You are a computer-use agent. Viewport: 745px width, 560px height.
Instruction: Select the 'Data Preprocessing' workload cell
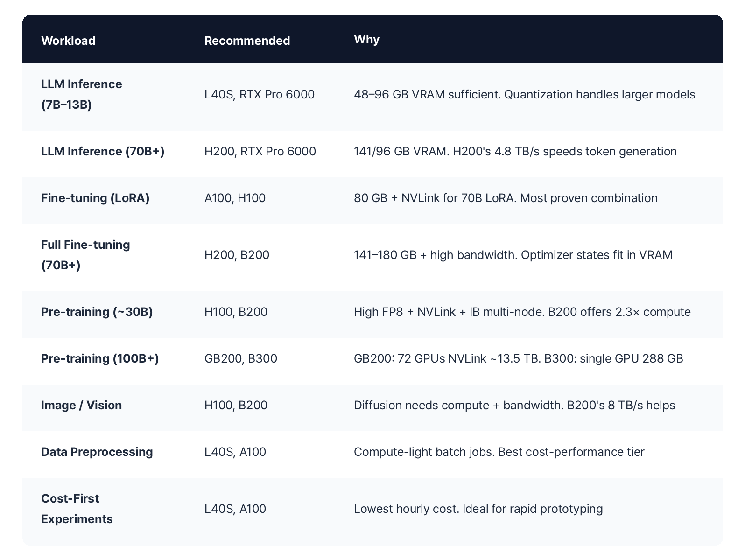tap(97, 452)
